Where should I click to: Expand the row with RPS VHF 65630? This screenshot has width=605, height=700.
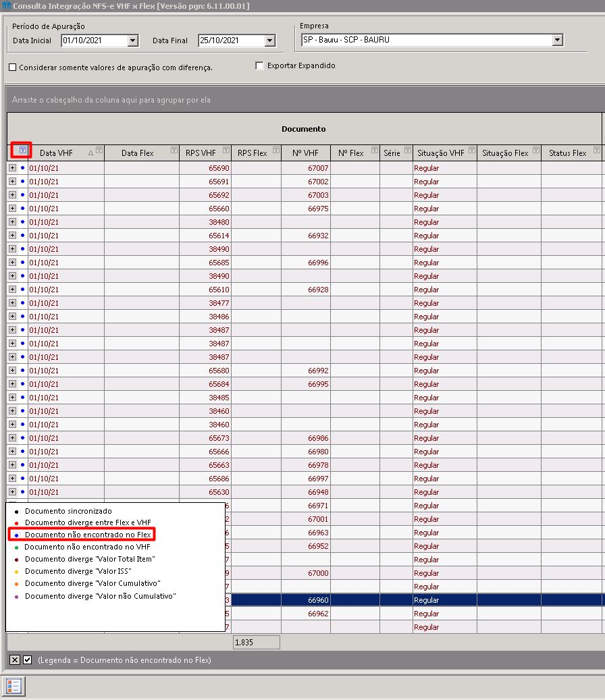13,491
